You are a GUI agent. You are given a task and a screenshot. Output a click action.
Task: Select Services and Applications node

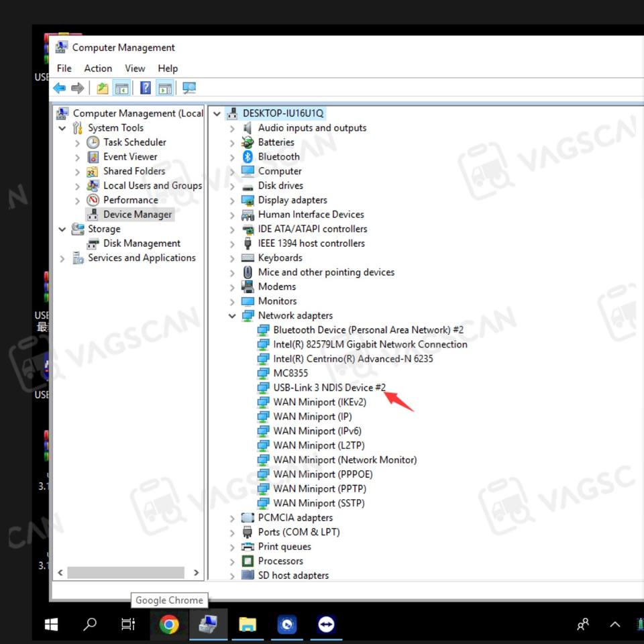142,258
